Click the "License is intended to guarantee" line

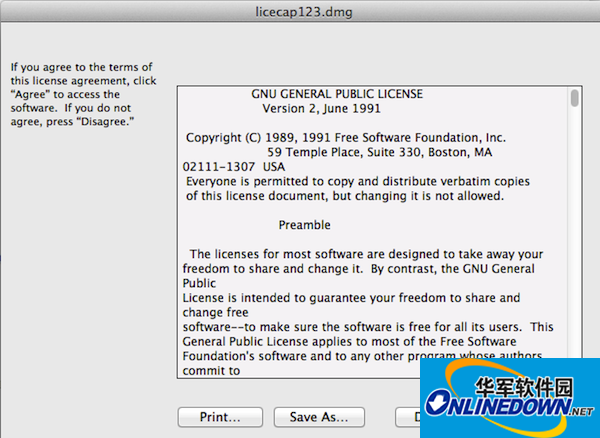[x=351, y=298]
